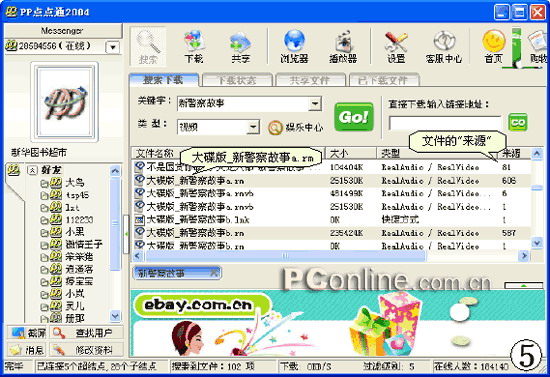The image size is (550, 377).
Task: Click the 娱乐中心 icon link
Action: click(295, 128)
